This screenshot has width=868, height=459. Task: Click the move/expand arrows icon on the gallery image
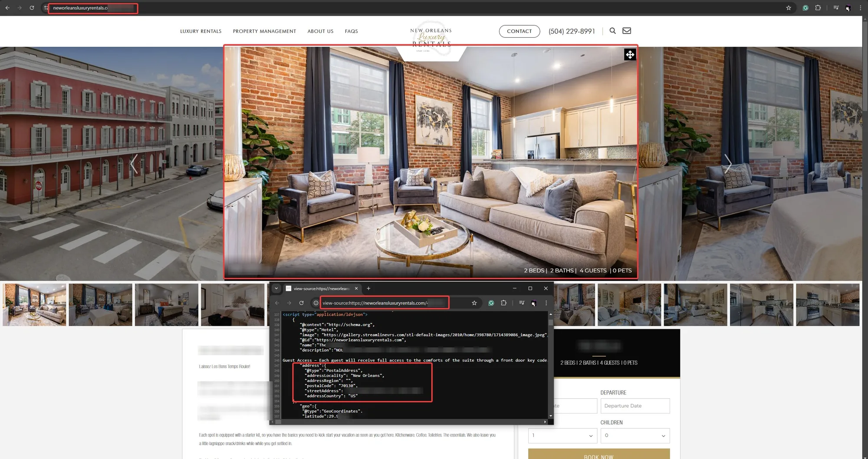630,54
